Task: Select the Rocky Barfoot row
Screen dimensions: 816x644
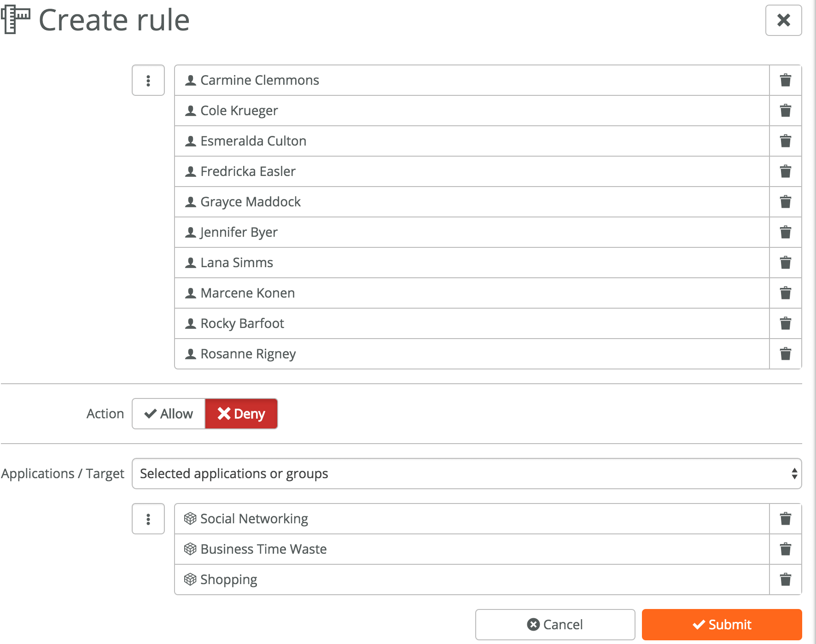Action: (472, 323)
